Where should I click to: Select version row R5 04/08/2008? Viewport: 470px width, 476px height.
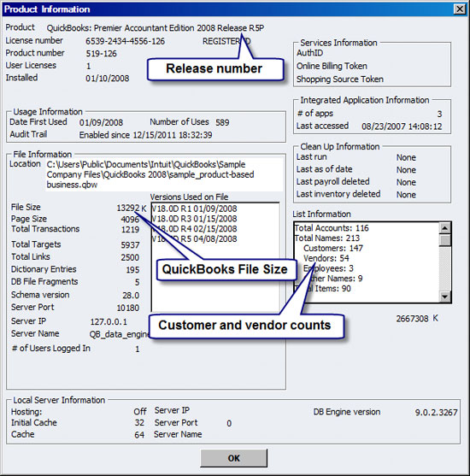(x=194, y=238)
